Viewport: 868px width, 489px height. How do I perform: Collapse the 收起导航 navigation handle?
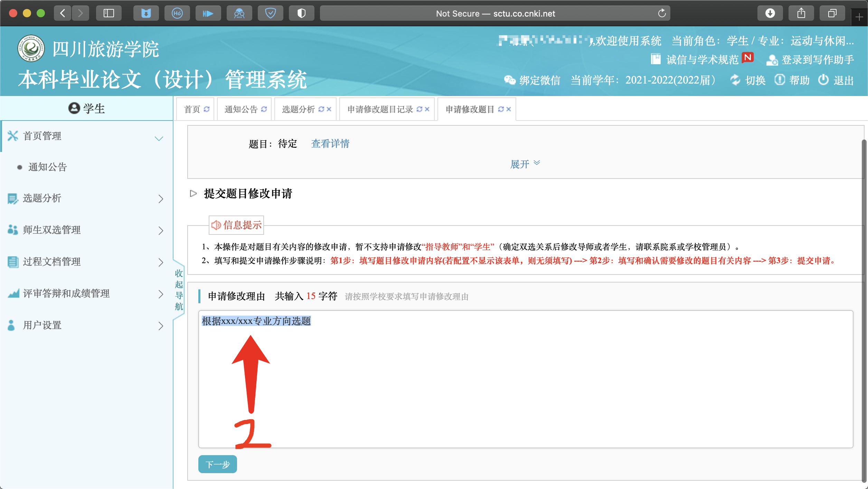coord(179,290)
